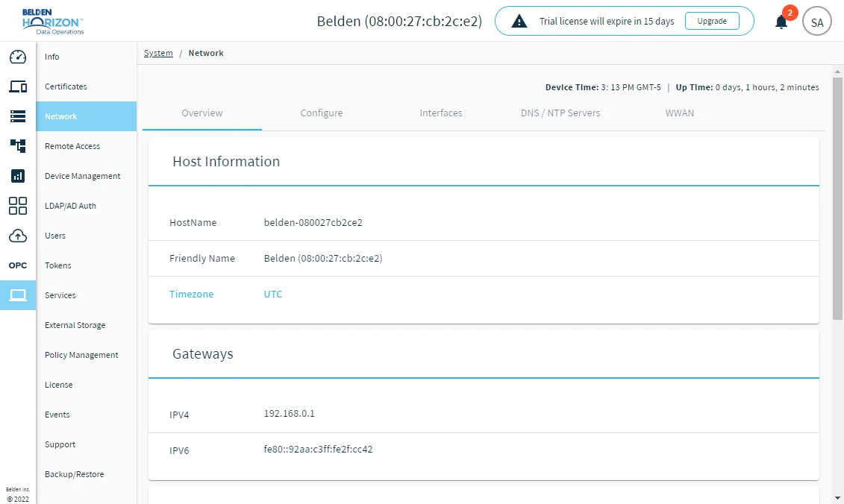Image resolution: width=844 pixels, height=504 pixels.
Task: Click the trial license warning triangle
Action: click(519, 22)
